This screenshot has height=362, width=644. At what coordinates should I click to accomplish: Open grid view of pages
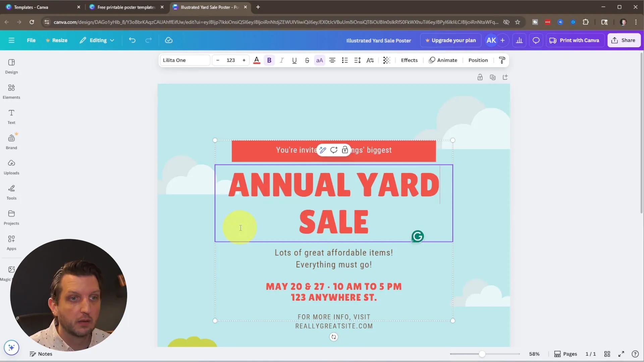pos(607,354)
